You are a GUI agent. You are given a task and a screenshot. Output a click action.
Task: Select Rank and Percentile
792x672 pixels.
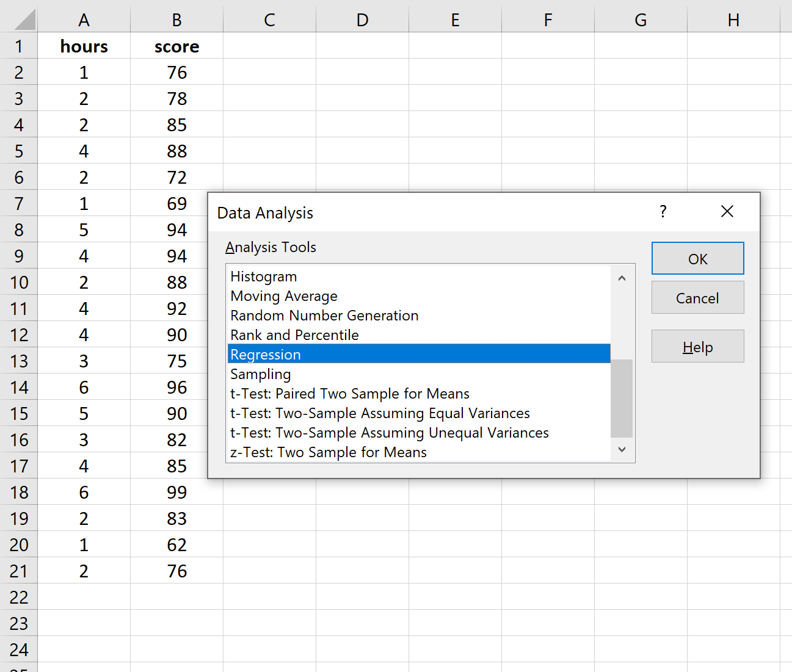pos(419,335)
